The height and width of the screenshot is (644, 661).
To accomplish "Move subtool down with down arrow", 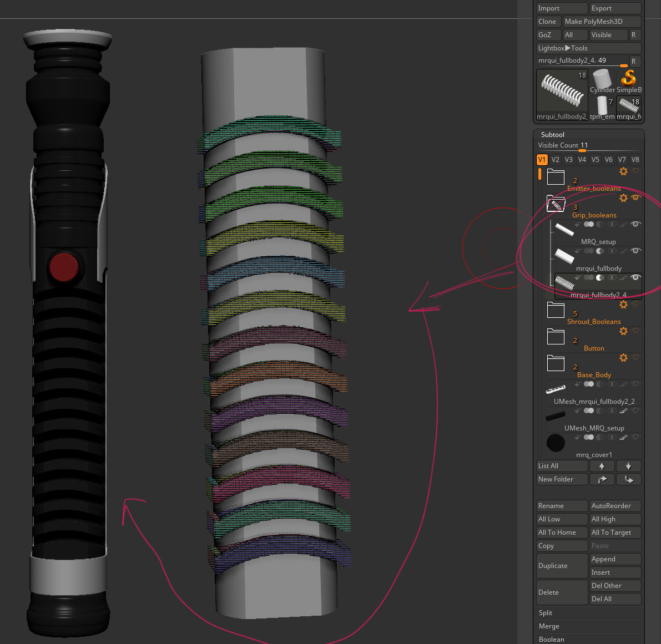I will (629, 466).
